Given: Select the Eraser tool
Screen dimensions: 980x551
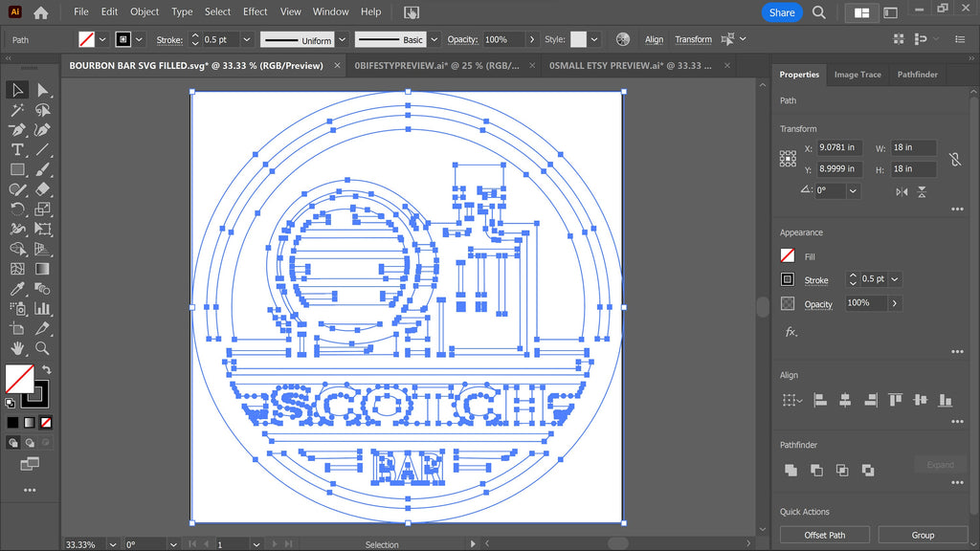Looking at the screenshot, I should pyautogui.click(x=42, y=189).
